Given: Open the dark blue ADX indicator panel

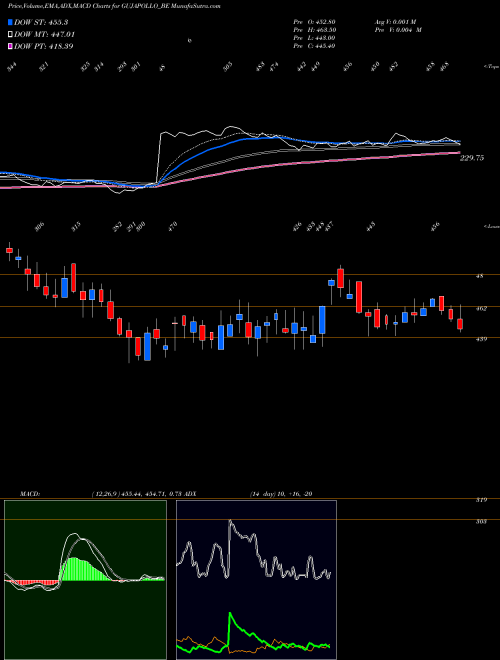Looking at the screenshot, I should click(256, 580).
